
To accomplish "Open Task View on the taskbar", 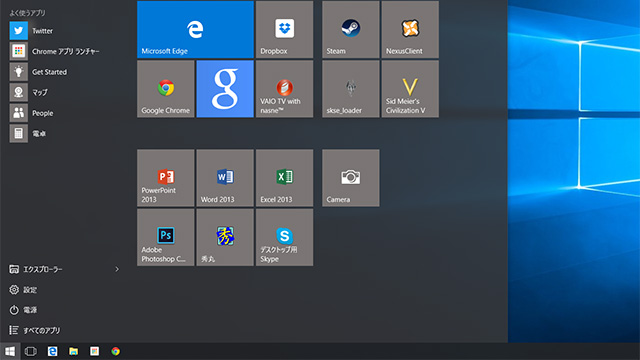I will (x=31, y=351).
